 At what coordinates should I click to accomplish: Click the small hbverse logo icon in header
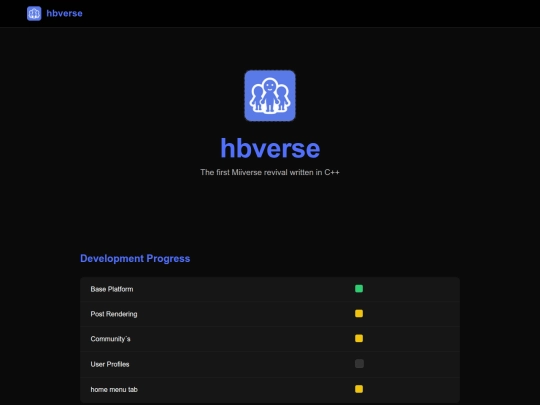click(34, 13)
